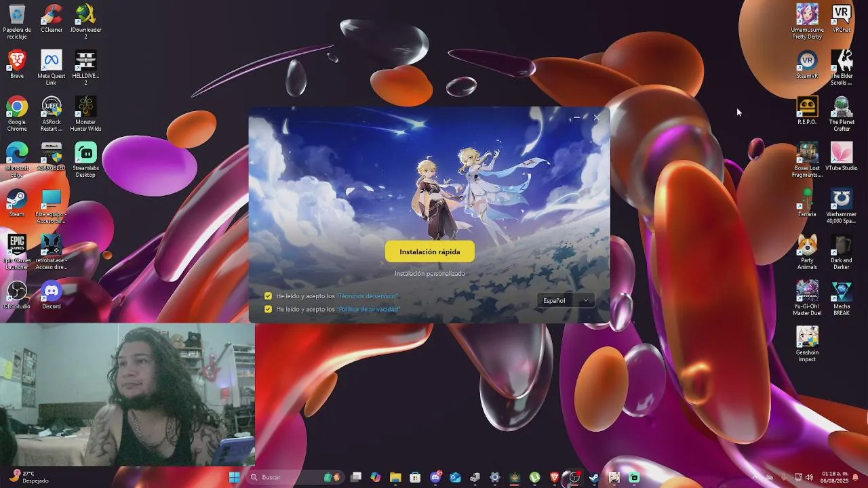Open the Español language dropdown

566,300
